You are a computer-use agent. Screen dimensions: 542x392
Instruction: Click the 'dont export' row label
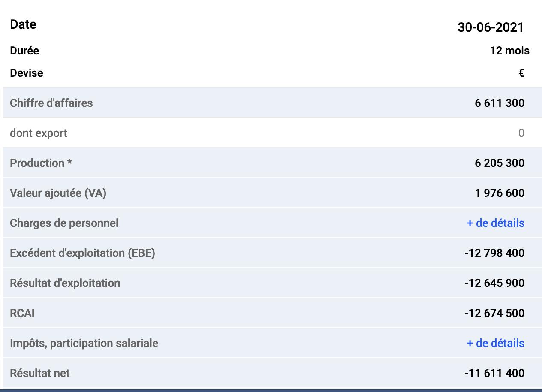pyautogui.click(x=39, y=133)
